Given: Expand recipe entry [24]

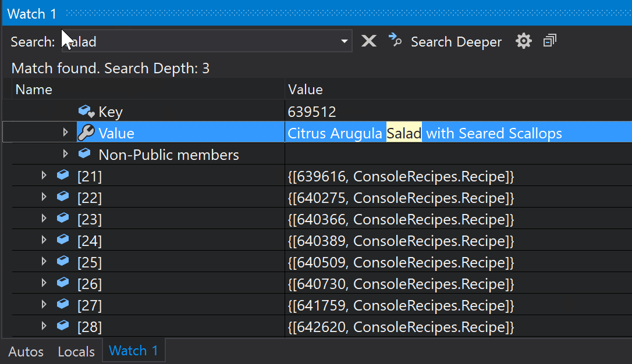Looking at the screenshot, I should click(x=44, y=240).
